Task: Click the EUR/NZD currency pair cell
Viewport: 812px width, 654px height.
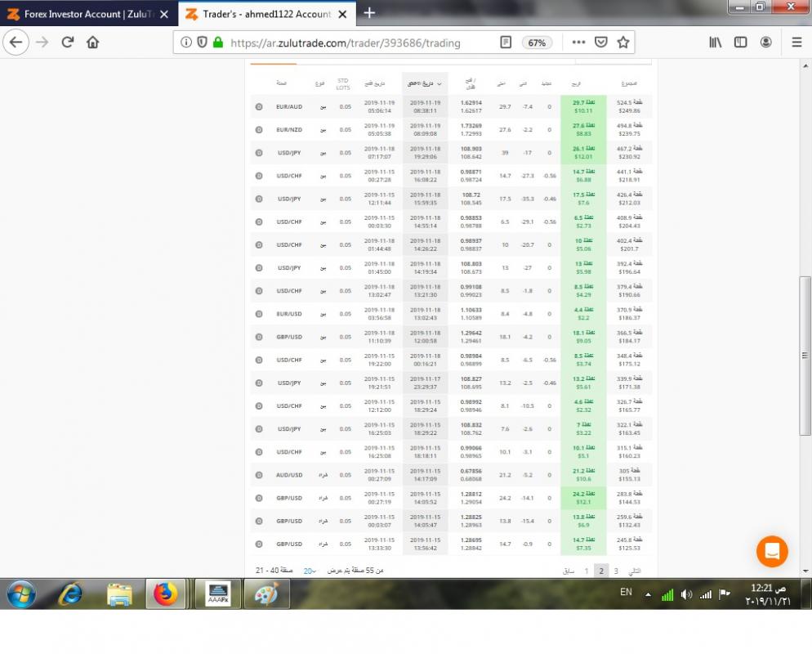Action: [289, 129]
